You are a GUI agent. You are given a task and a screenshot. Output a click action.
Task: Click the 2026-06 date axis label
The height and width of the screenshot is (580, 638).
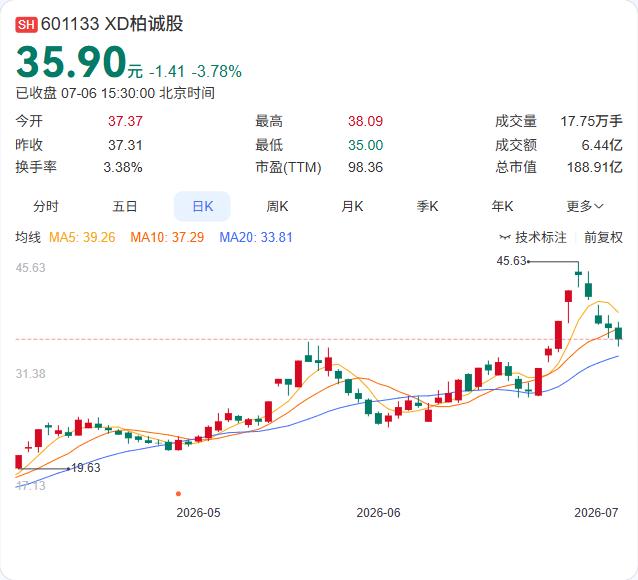click(x=378, y=512)
